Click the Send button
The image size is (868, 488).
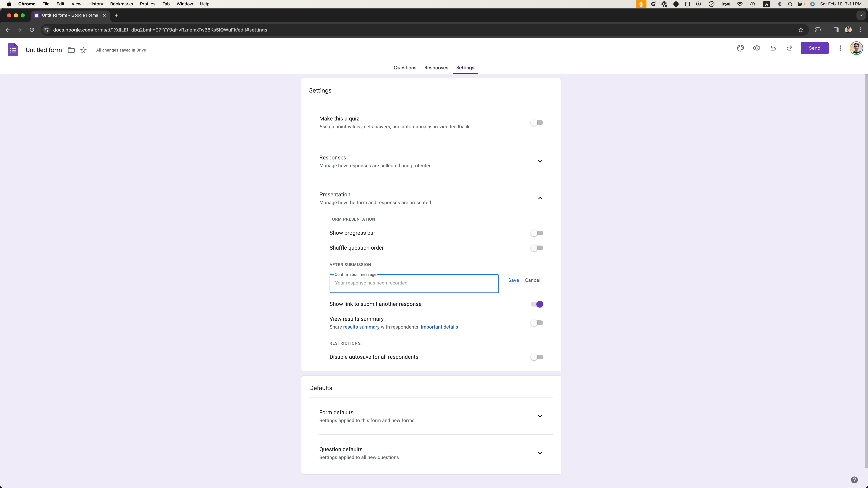point(814,48)
